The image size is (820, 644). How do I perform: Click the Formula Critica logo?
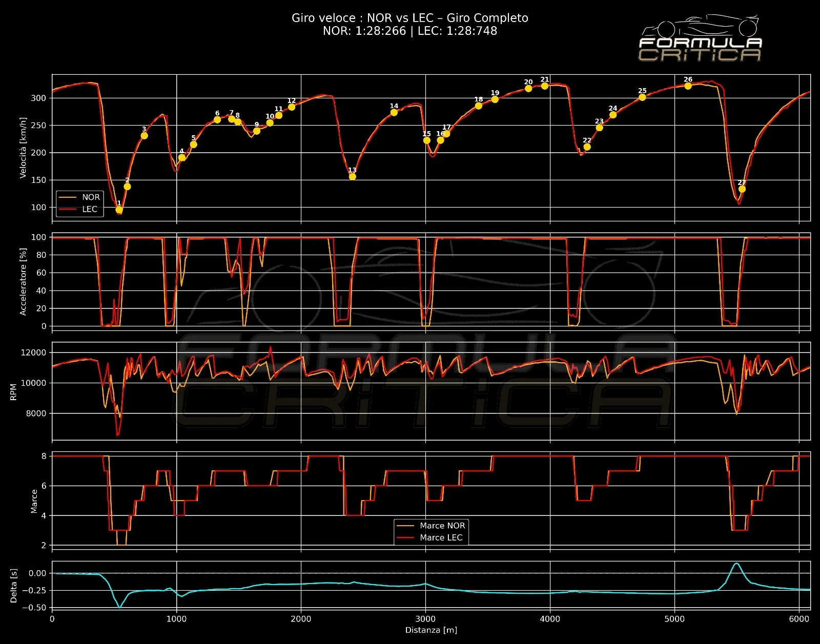[x=700, y=39]
